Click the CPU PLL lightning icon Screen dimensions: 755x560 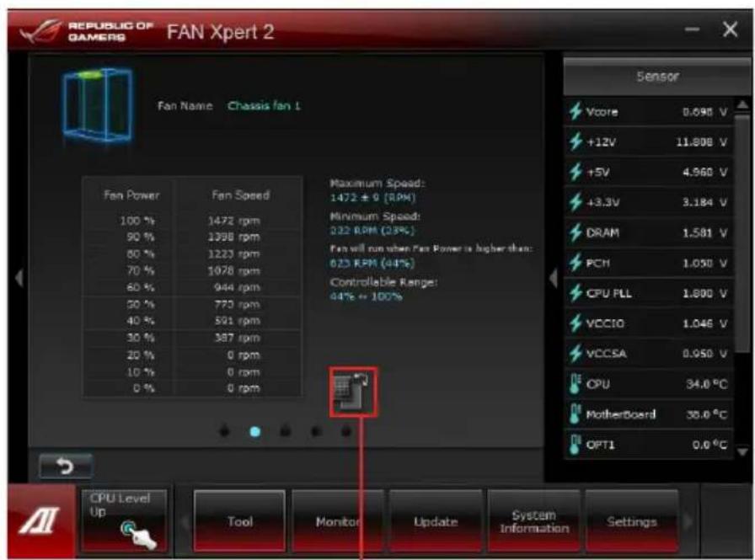click(576, 293)
